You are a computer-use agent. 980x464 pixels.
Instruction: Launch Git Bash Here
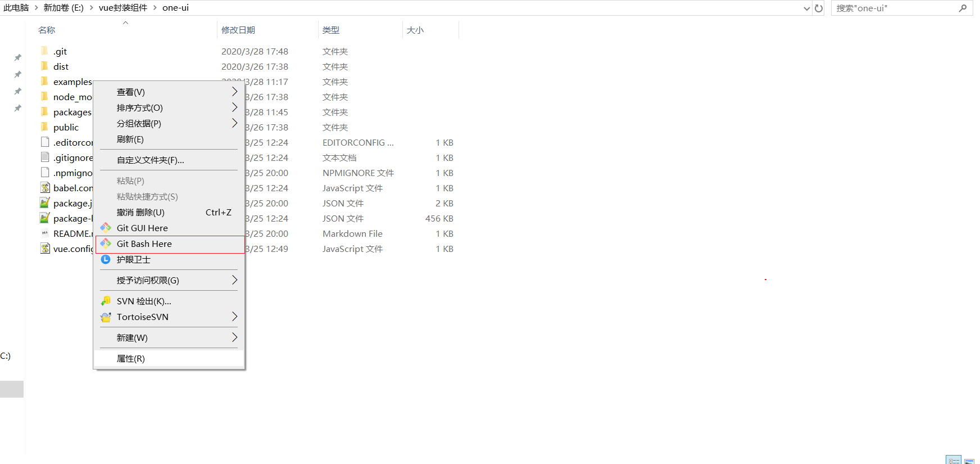tap(169, 244)
